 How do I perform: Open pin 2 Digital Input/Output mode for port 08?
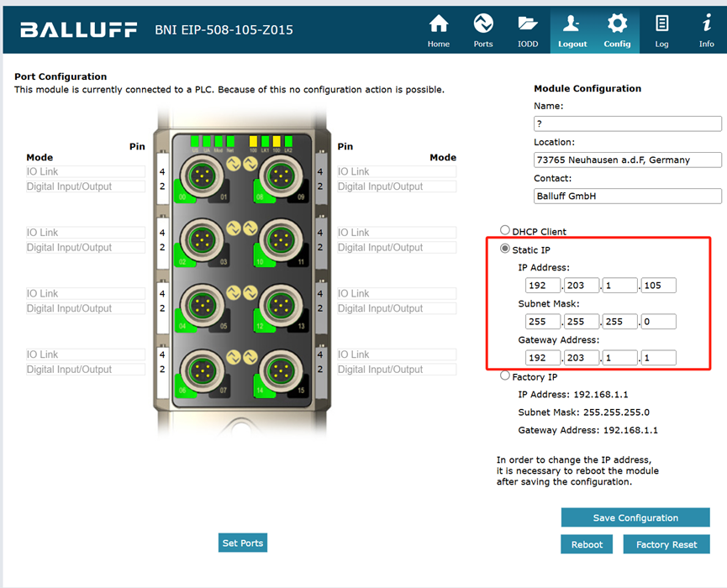[397, 186]
